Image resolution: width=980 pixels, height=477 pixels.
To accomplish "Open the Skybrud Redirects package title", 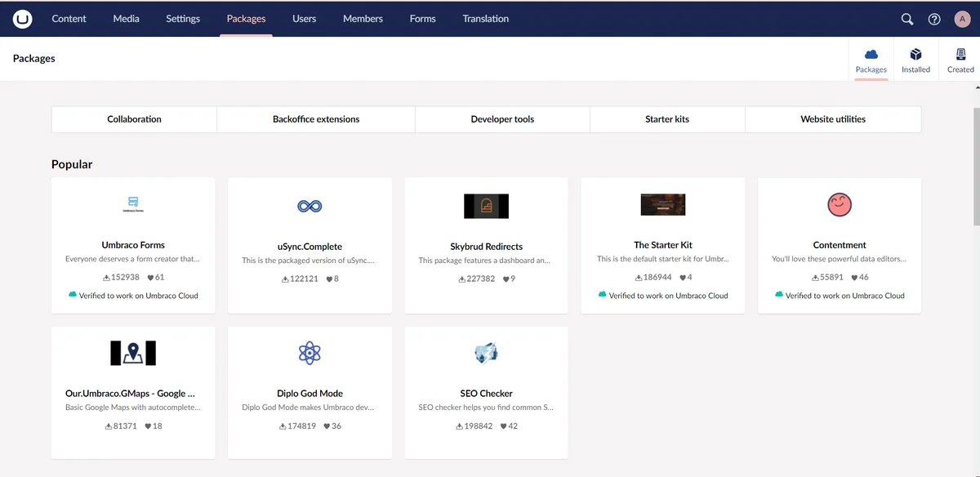I will [486, 247].
